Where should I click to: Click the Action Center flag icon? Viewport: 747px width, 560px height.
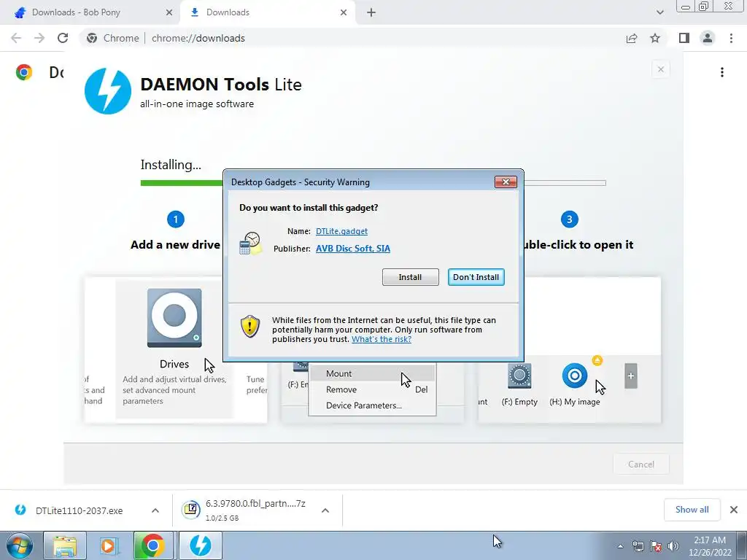coord(656,546)
